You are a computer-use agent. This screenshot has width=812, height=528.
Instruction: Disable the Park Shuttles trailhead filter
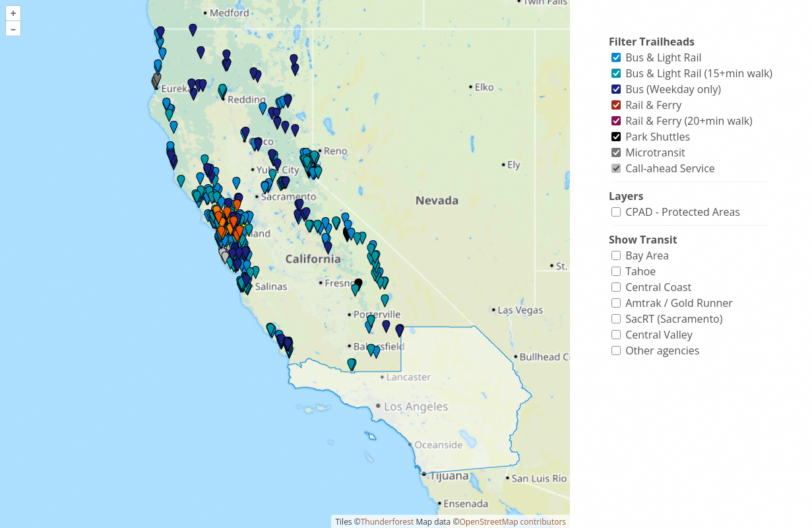616,137
